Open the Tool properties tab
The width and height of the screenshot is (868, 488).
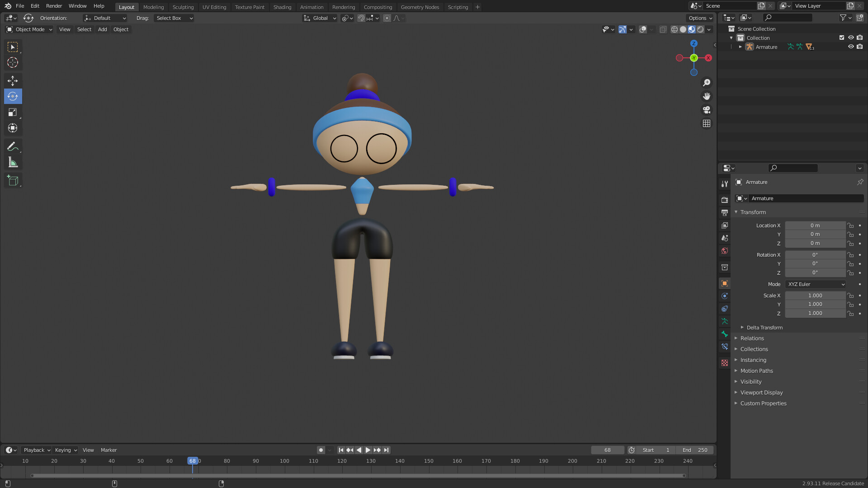click(x=725, y=183)
